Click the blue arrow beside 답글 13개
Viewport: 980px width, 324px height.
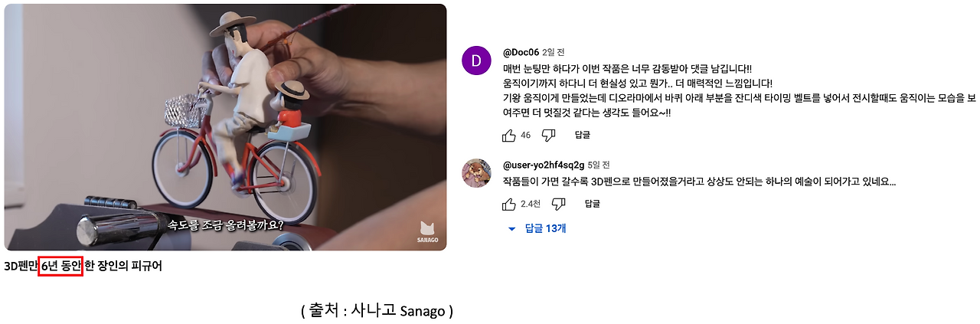512,229
